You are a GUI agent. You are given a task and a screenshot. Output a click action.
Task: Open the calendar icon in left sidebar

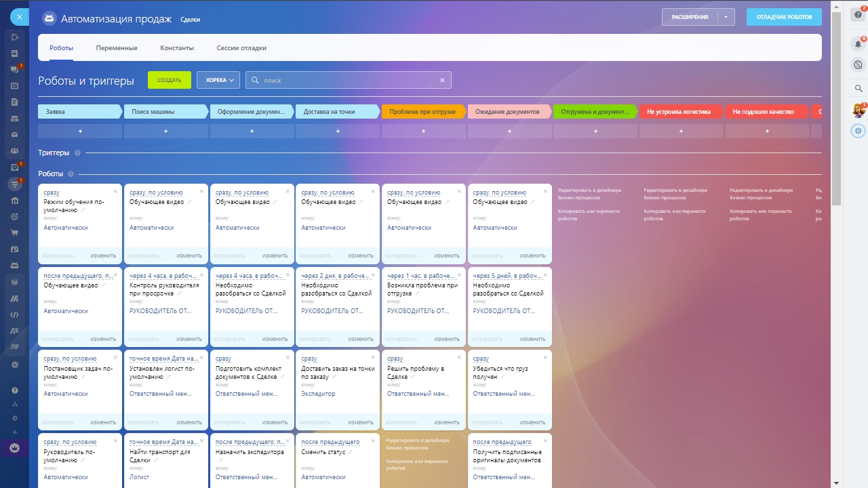coord(14,86)
